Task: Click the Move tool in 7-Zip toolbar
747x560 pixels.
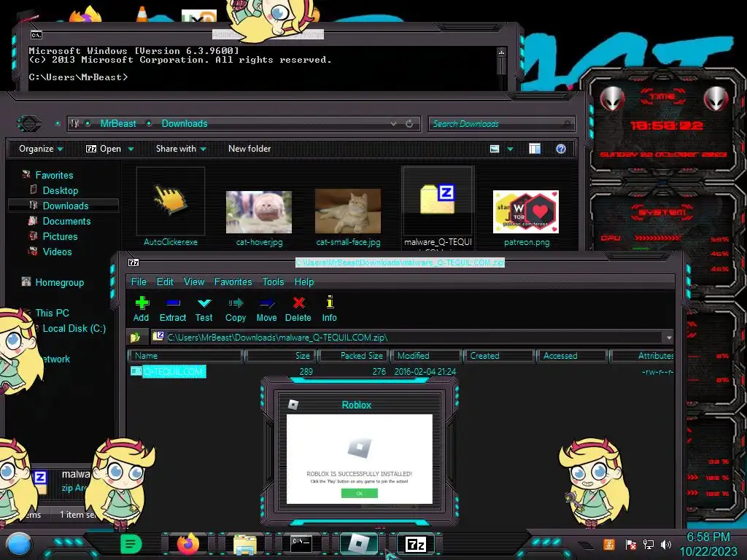Action: 266,309
